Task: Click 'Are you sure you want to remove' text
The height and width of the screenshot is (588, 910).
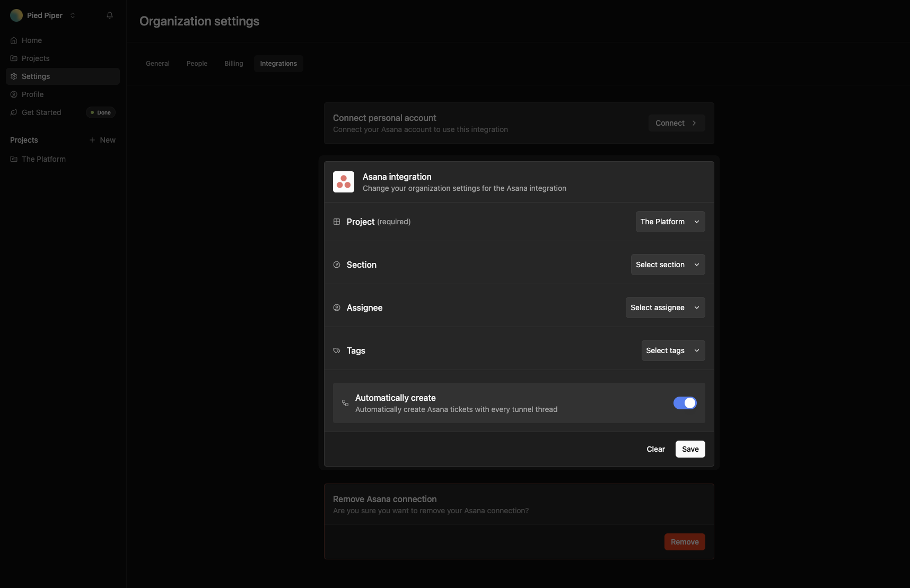Action: click(431, 511)
